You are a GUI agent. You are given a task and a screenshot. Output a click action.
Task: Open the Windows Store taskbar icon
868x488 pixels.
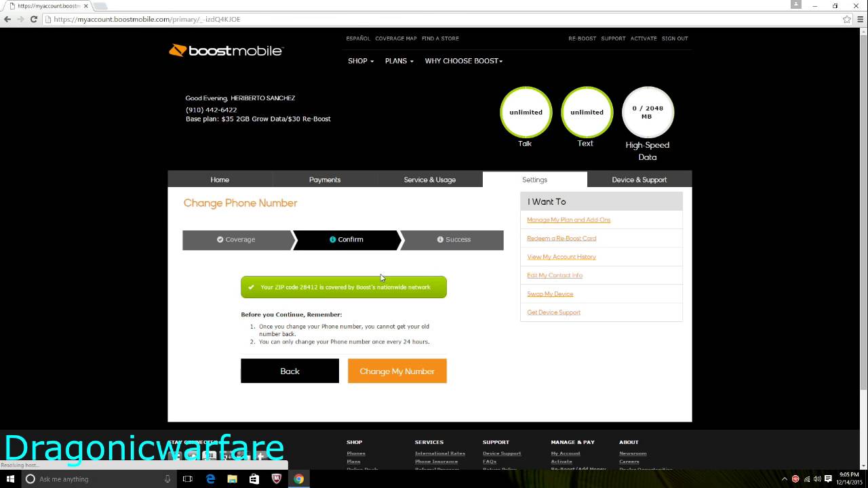[x=254, y=479]
